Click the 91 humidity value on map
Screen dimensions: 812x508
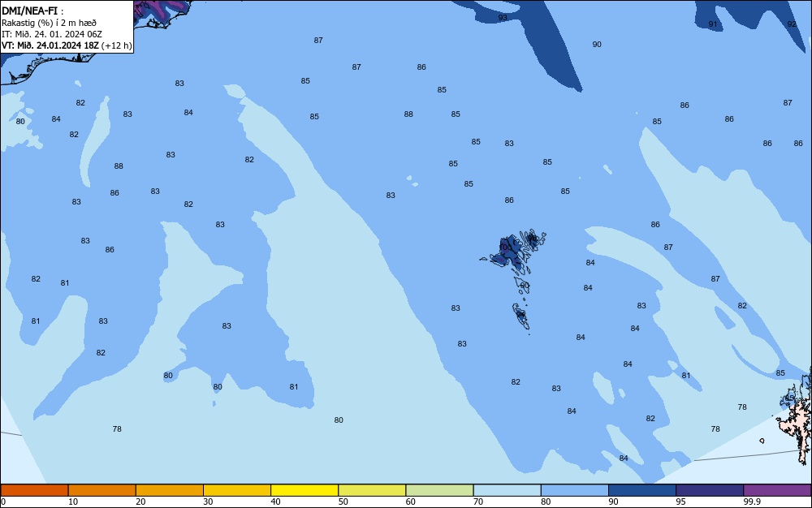click(x=713, y=24)
